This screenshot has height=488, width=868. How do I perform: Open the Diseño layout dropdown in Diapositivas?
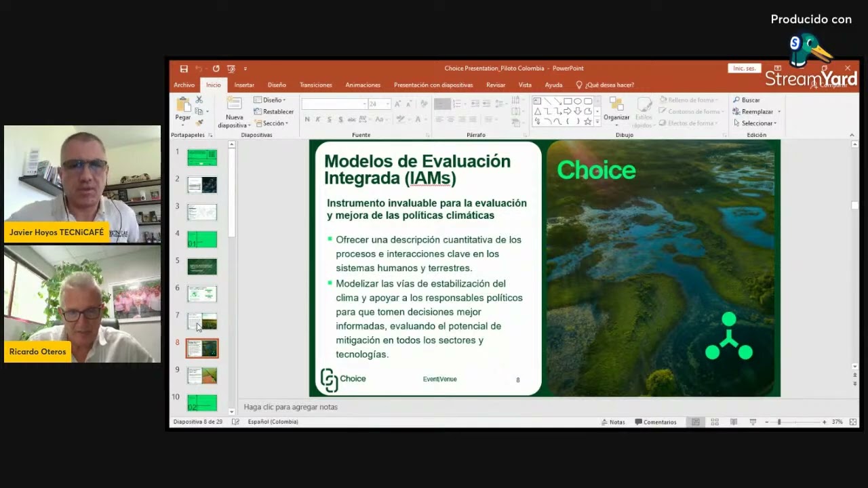pos(270,100)
